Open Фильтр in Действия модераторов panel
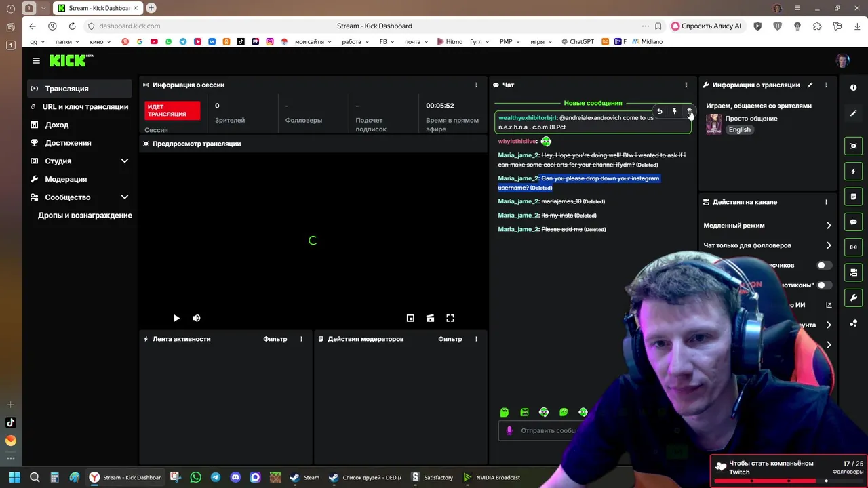The height and width of the screenshot is (488, 868). 450,339
